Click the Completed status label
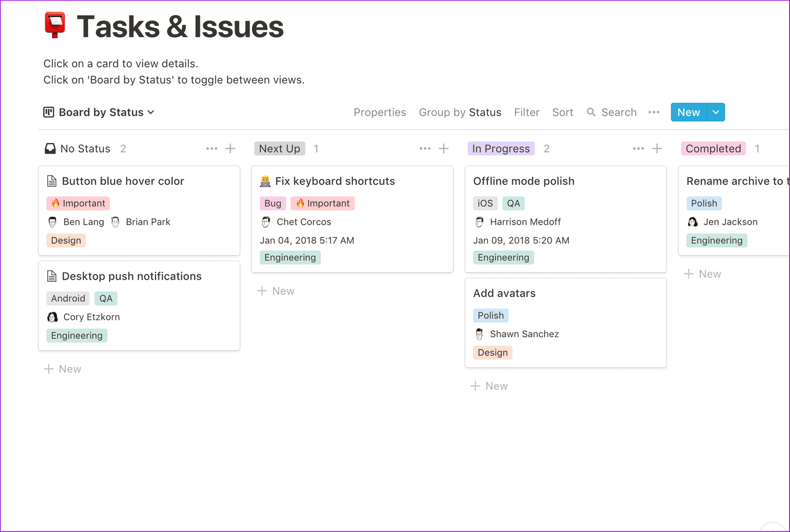Image resolution: width=790 pixels, height=532 pixels. click(713, 149)
